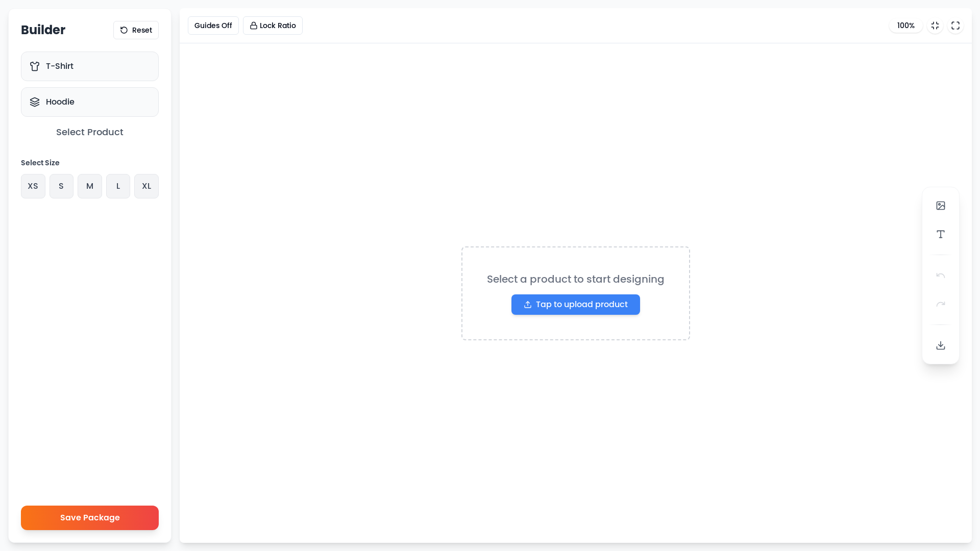Click Save Package button

[x=90, y=518]
